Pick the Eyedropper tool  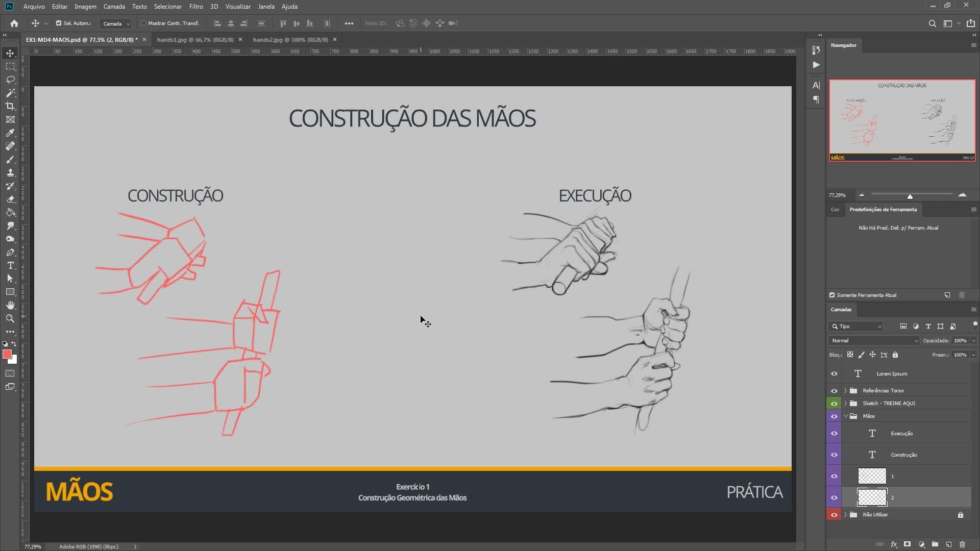(10, 133)
